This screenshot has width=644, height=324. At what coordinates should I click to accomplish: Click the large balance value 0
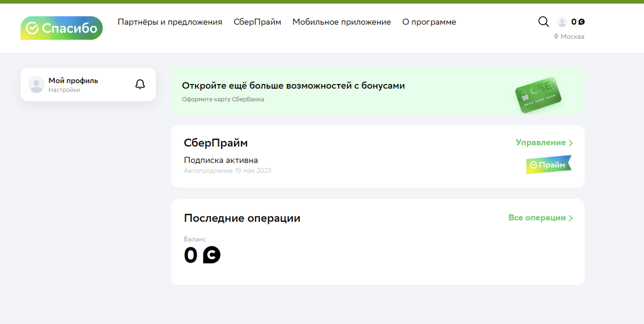tap(191, 255)
